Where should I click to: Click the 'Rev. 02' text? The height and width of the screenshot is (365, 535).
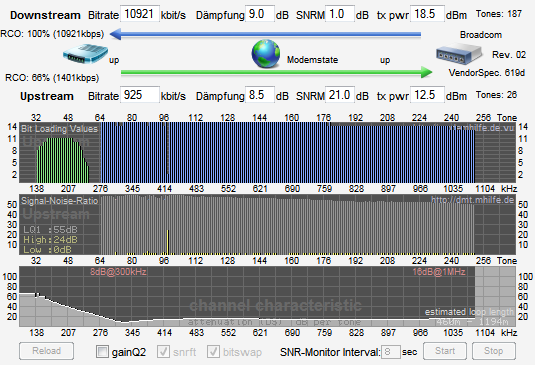pos(509,55)
